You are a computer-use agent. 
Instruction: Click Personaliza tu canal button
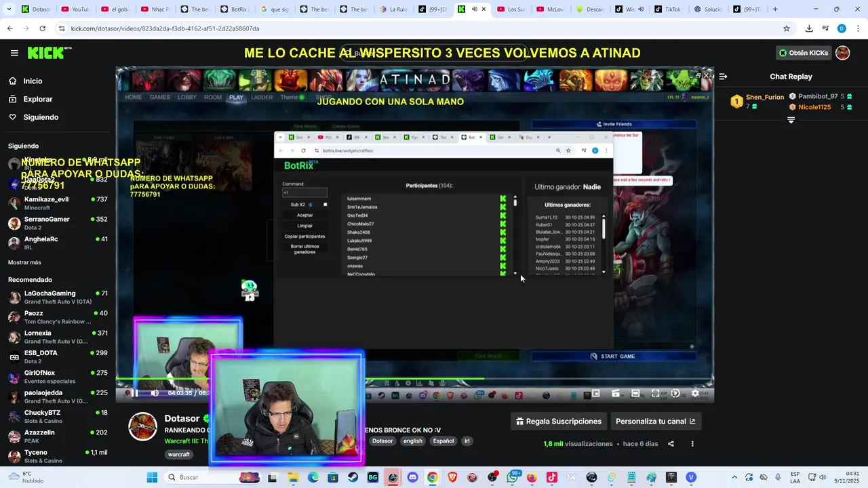tap(655, 422)
